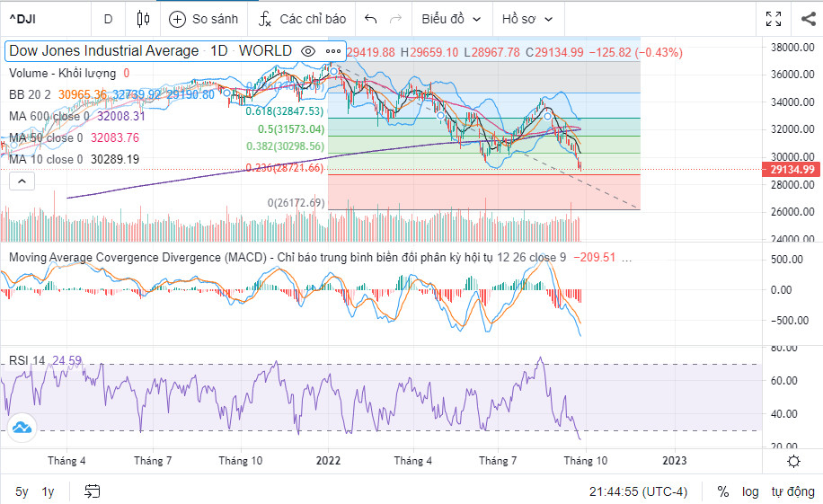The height and width of the screenshot is (504, 823).
Task: Click the 0.382(30298.56) Fibonacci level label
Action: point(285,146)
